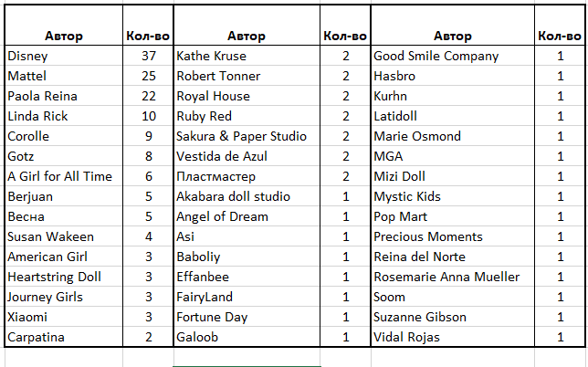
Task: Click the Vidal Rojas cell
Action: [453, 337]
